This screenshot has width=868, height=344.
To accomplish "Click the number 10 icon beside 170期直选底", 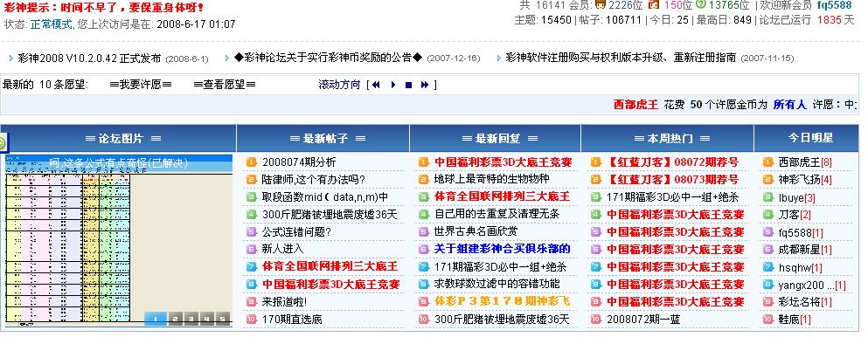I will coord(252,319).
